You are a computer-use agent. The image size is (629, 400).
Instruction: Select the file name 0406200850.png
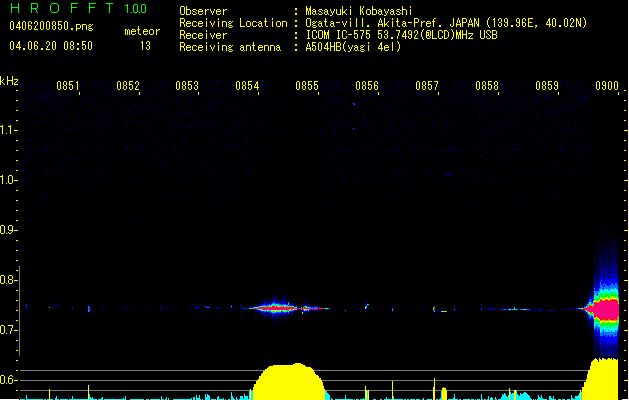[51, 26]
